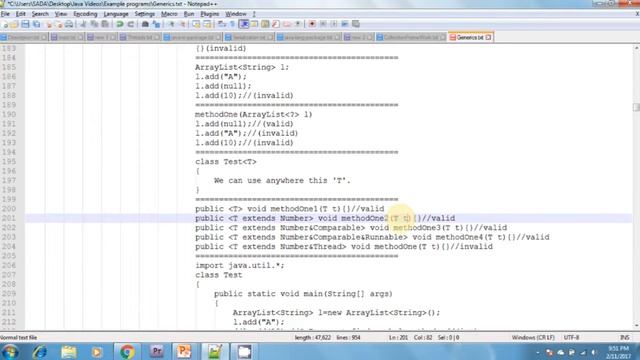This screenshot has width=640, height=360.
Task: Start macro recording with red record icon
Action: [312, 24]
